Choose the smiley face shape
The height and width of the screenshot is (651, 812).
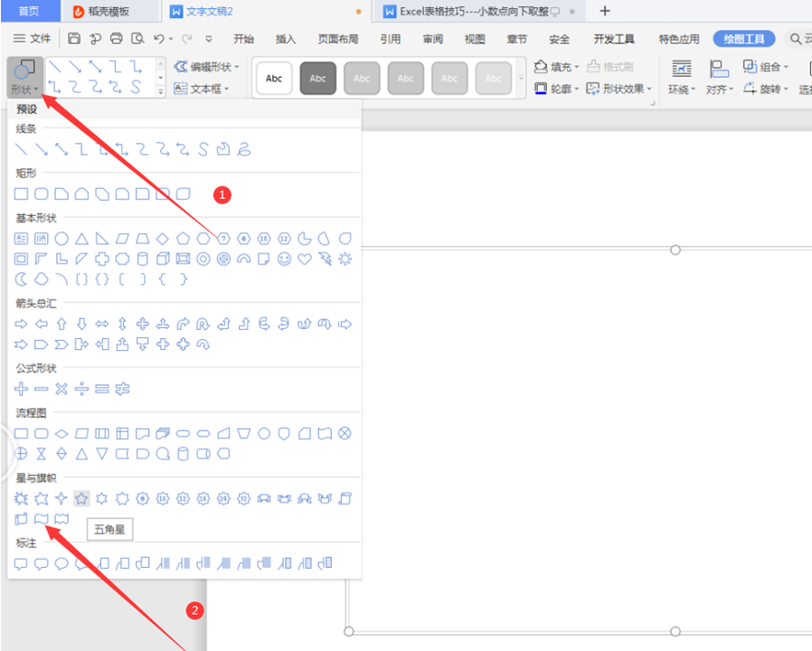click(x=285, y=259)
